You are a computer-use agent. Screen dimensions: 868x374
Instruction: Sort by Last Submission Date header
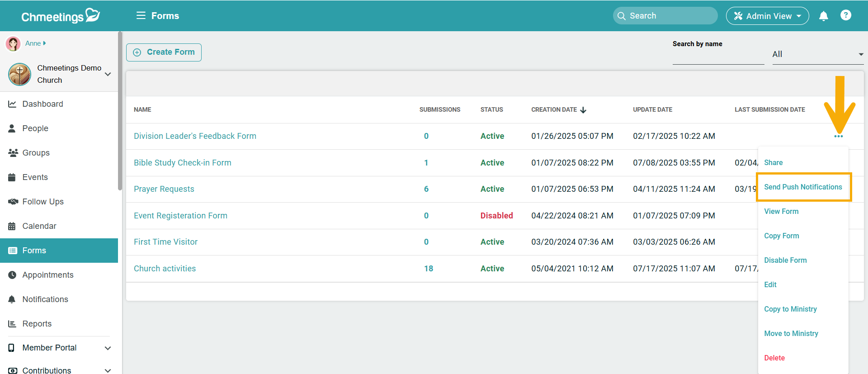pyautogui.click(x=769, y=110)
